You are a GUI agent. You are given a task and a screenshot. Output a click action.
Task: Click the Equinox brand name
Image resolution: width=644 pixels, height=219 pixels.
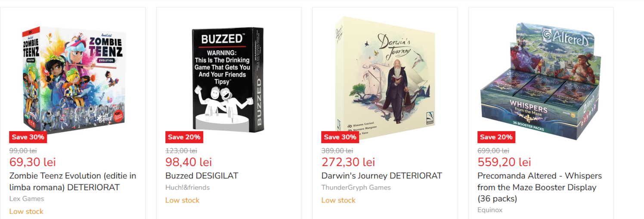(490, 210)
